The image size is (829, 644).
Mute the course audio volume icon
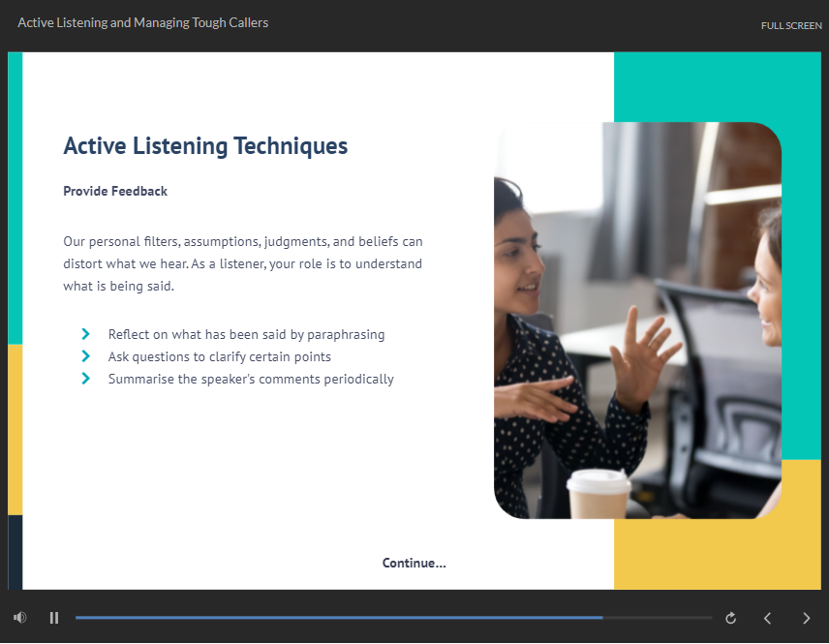tap(20, 618)
